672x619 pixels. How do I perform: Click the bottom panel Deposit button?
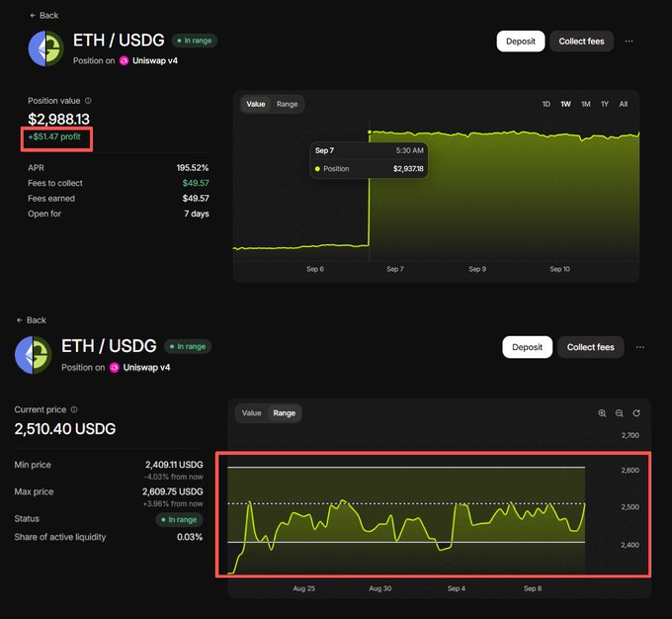pos(527,347)
